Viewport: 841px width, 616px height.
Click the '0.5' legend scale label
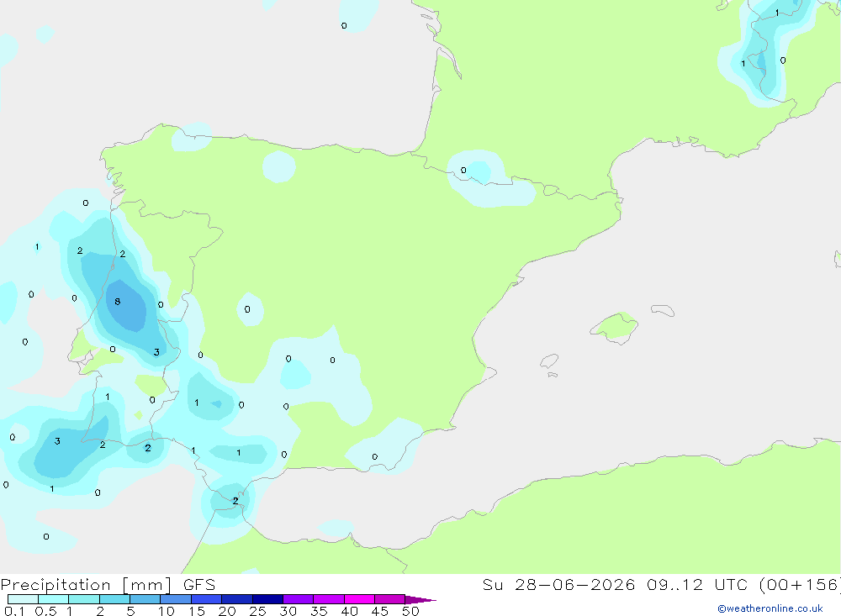click(45, 611)
